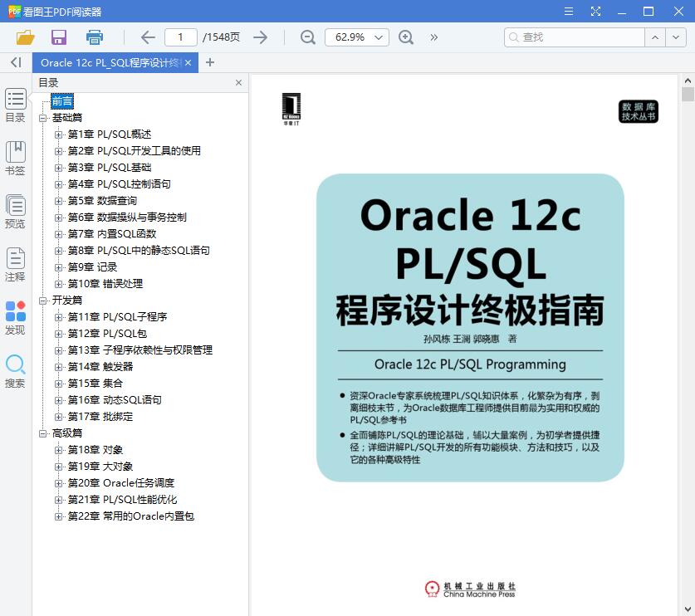The width and height of the screenshot is (695, 616).
Task: Open the hamburger menu in title bar
Action: coord(569,12)
